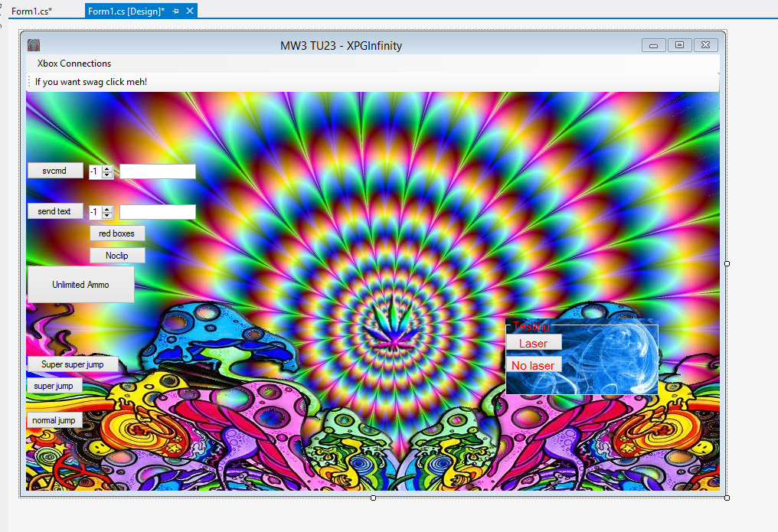Click the red boxes button
Screen dimensions: 778x532
point(117,233)
